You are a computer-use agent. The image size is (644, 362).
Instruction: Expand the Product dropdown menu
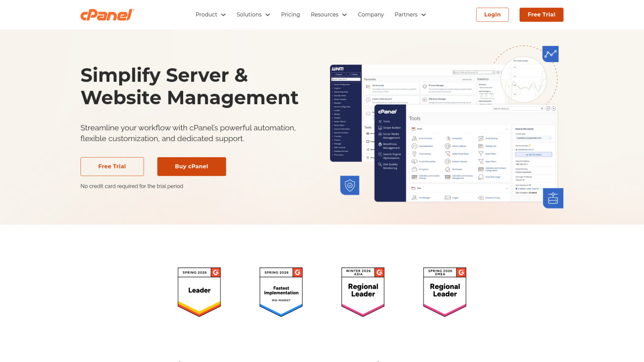pyautogui.click(x=211, y=14)
